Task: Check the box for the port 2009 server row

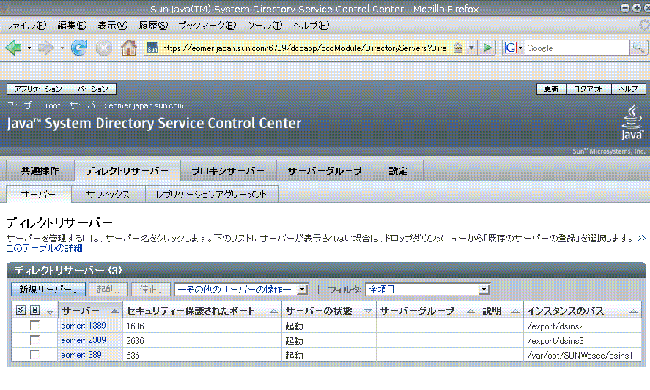Action: [35, 340]
